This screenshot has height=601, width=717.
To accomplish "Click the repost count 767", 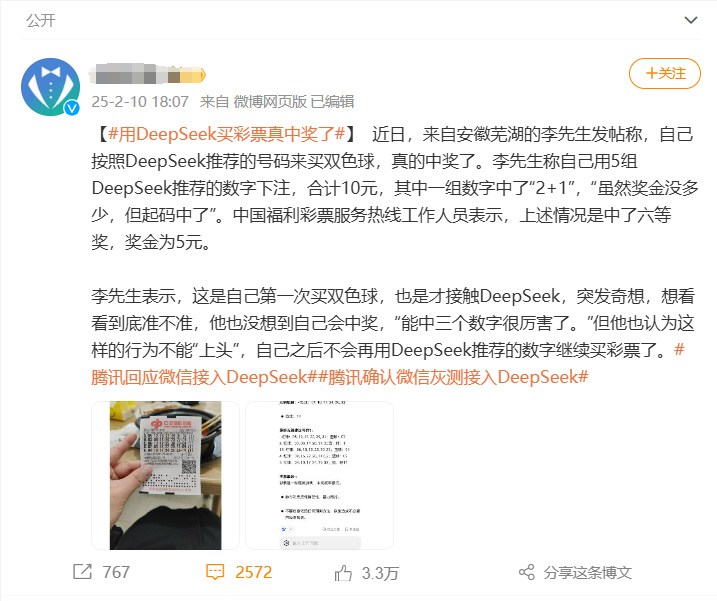I will click(116, 572).
